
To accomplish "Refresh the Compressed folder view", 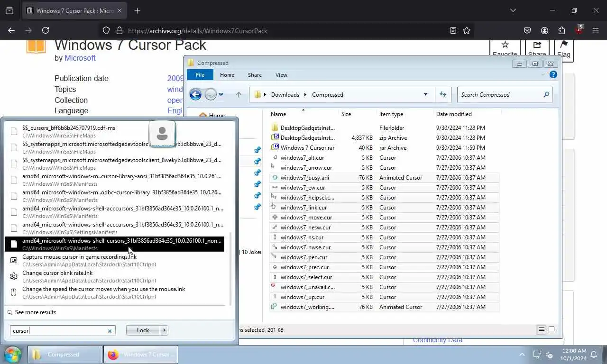I will tap(443, 94).
